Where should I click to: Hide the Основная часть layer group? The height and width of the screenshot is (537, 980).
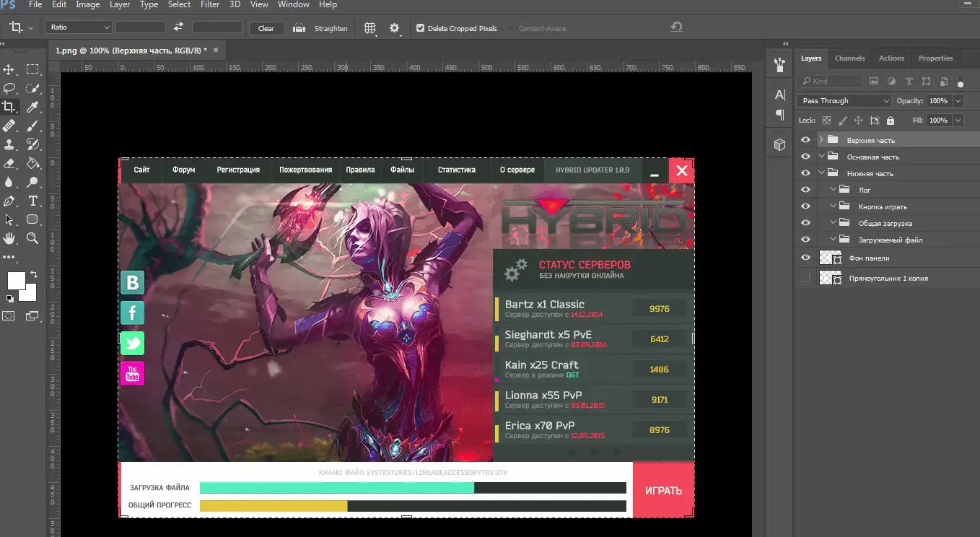click(806, 157)
